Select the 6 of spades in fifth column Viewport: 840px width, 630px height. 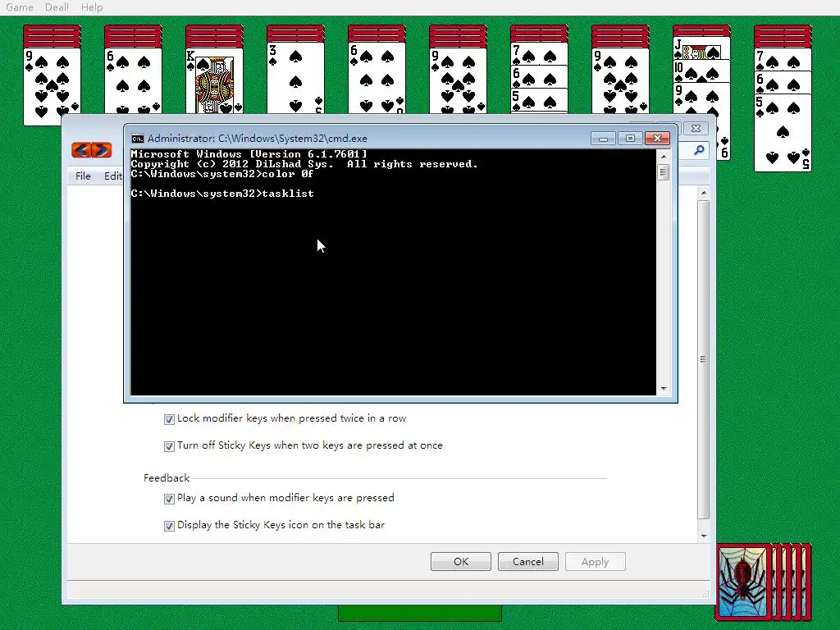[377, 78]
